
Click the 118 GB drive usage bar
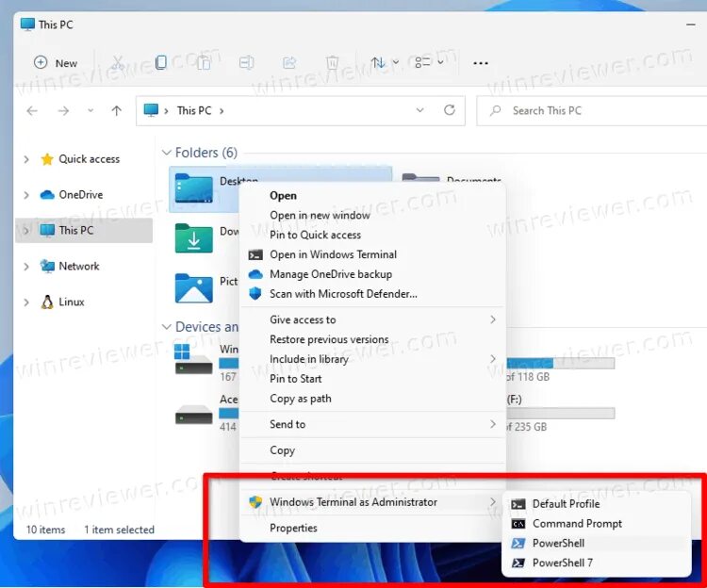click(561, 363)
